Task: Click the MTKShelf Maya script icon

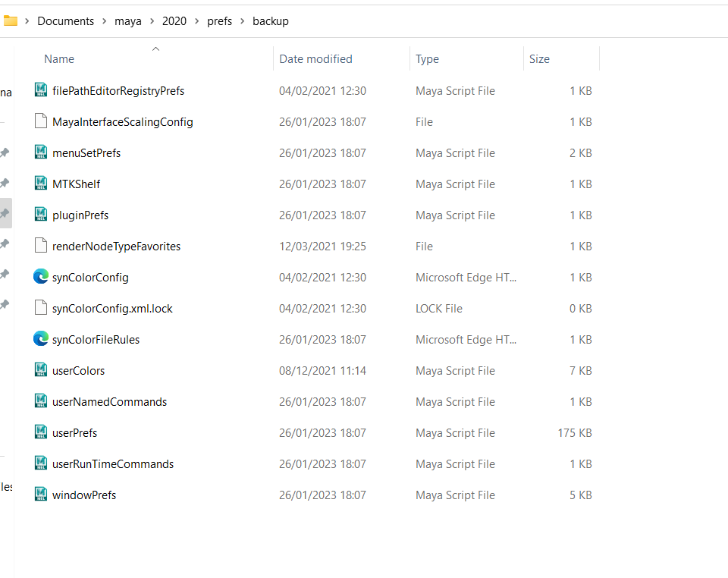Action: [41, 183]
